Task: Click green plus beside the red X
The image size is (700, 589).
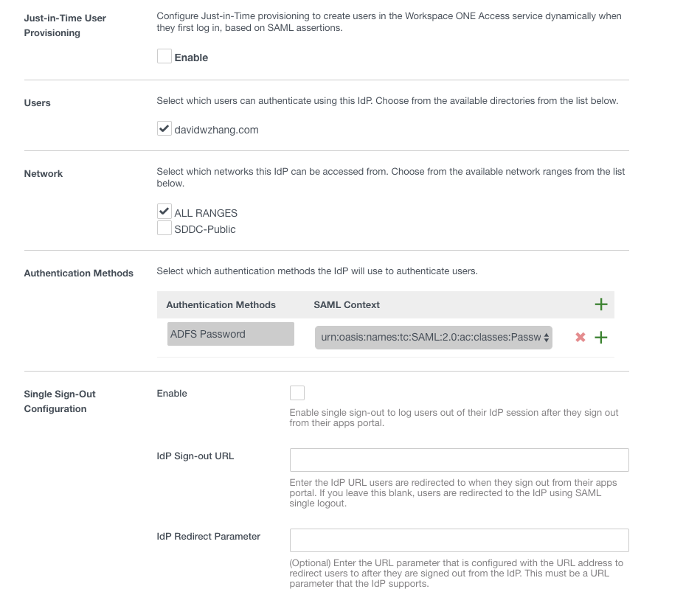Action: 601,337
